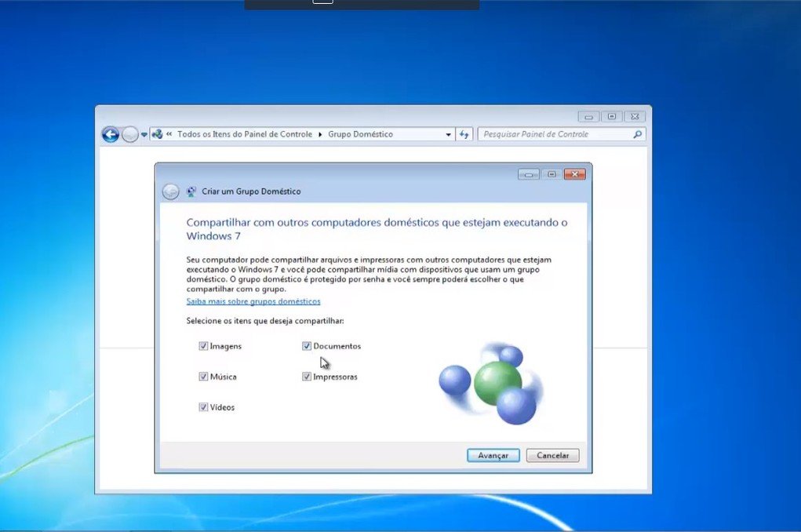Click the Control Panel icon in address bar
The height and width of the screenshot is (532, 801).
click(x=158, y=134)
